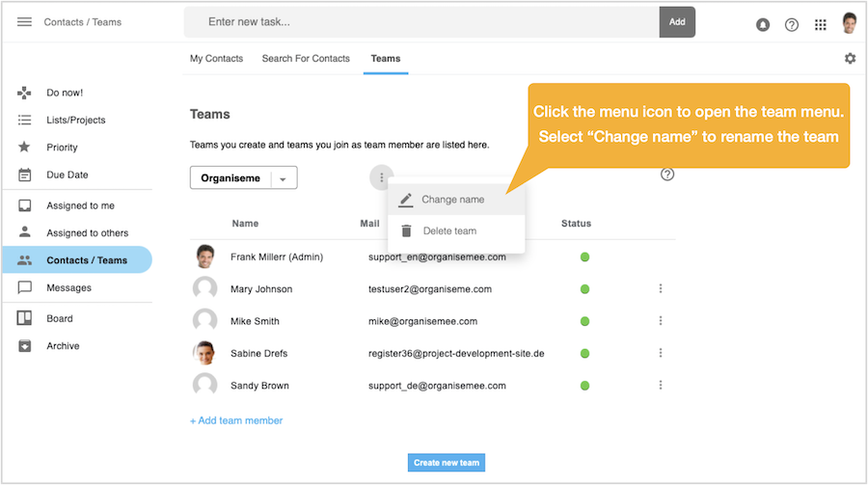Screen dimensions: 868x485
Task: Open the Board view in sidebar
Action: 60,318
